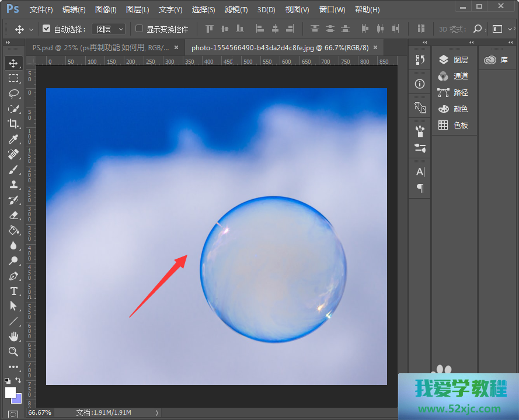This screenshot has height=420, width=519.
Task: Switch to the PS.psd document tab
Action: [x=100, y=48]
